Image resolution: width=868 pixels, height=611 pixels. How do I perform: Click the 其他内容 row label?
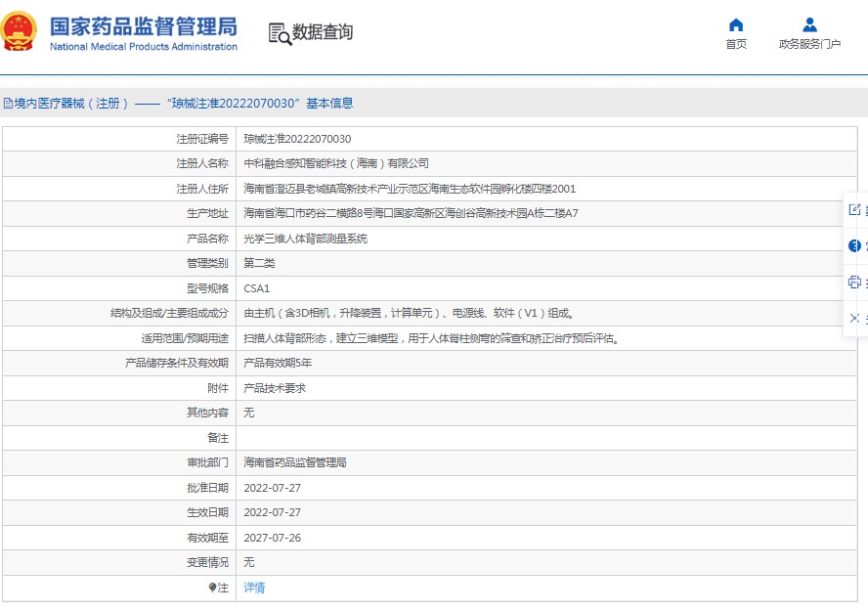[207, 413]
